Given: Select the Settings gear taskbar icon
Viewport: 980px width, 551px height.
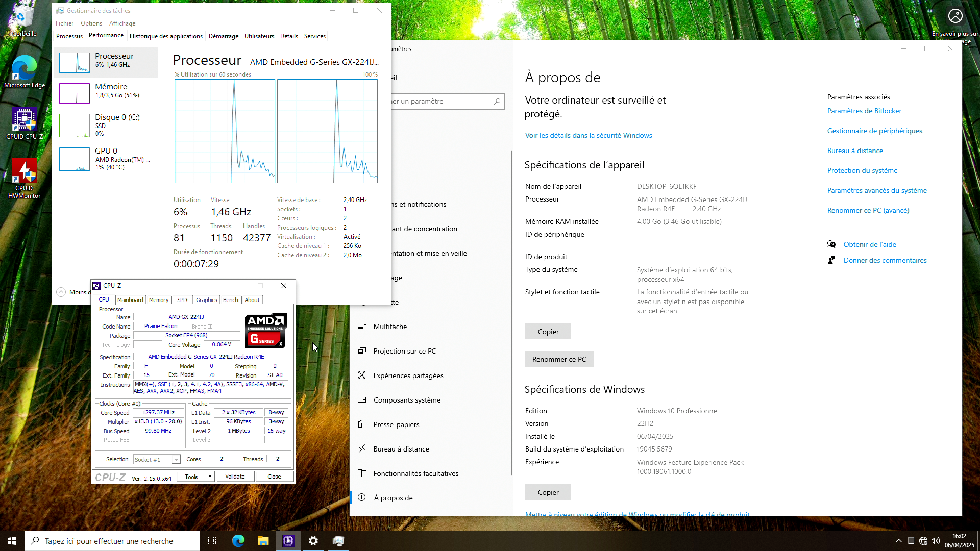Looking at the screenshot, I should [313, 541].
